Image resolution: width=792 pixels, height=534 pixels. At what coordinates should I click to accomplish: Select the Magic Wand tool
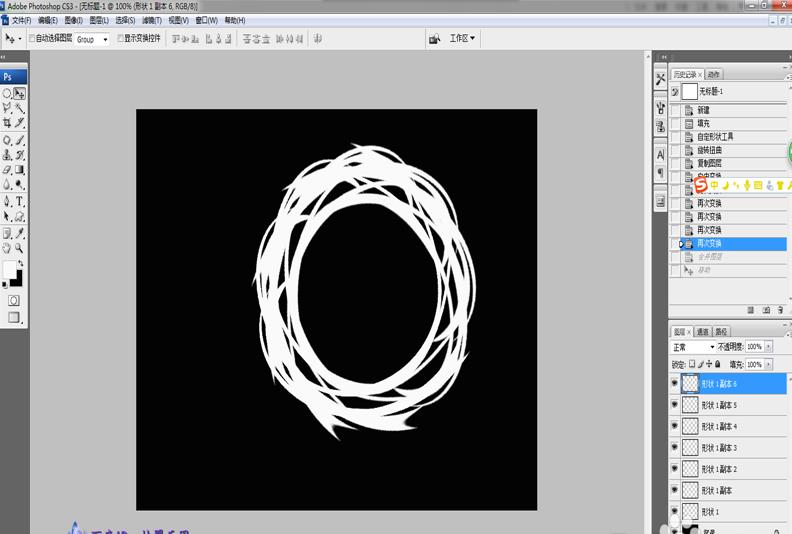point(19,108)
